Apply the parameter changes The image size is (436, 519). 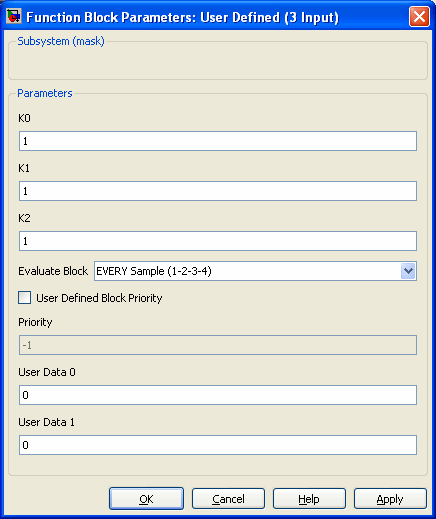pos(390,499)
